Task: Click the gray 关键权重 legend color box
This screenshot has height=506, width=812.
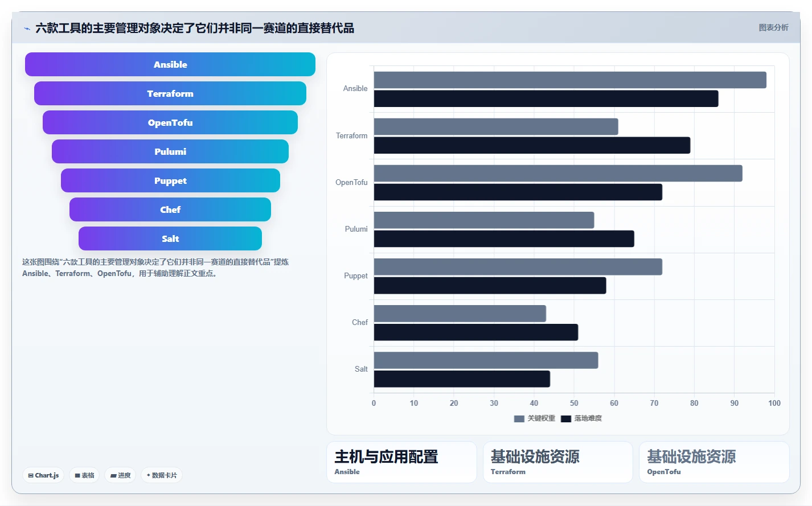Action: click(x=519, y=419)
